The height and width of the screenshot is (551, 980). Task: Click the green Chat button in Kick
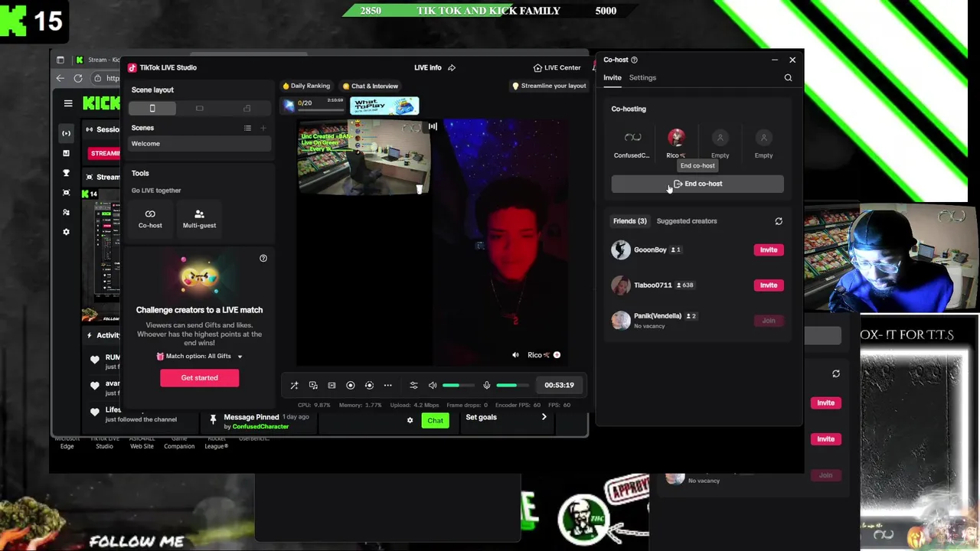pos(435,420)
